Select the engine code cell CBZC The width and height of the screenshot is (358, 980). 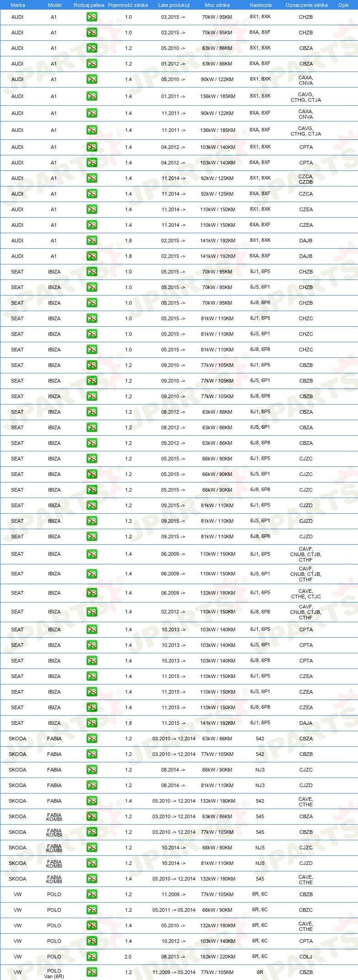(306, 910)
